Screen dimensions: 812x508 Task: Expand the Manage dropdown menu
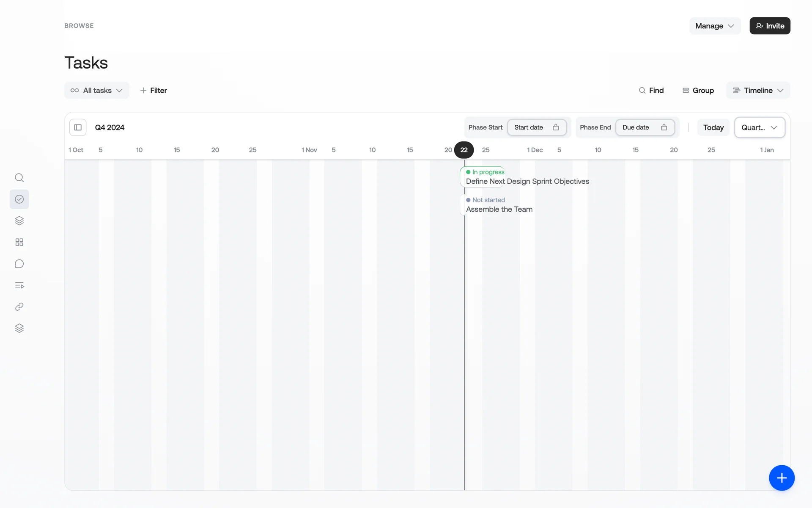point(715,26)
